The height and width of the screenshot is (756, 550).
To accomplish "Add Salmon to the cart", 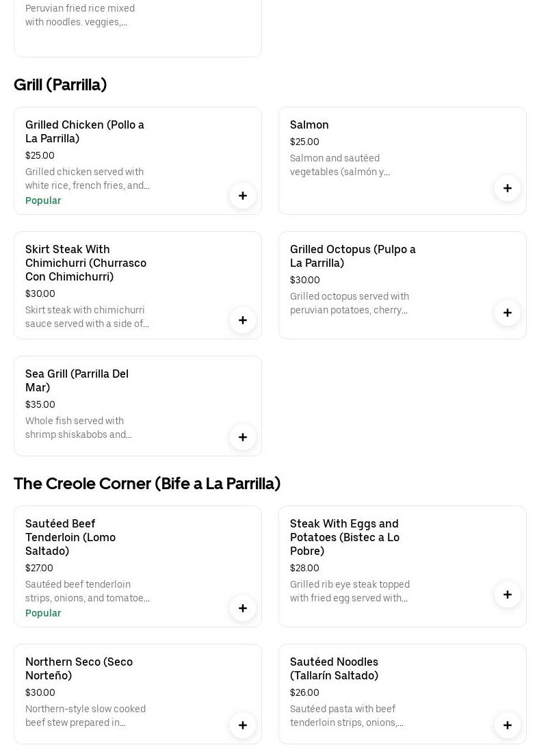I will click(508, 188).
